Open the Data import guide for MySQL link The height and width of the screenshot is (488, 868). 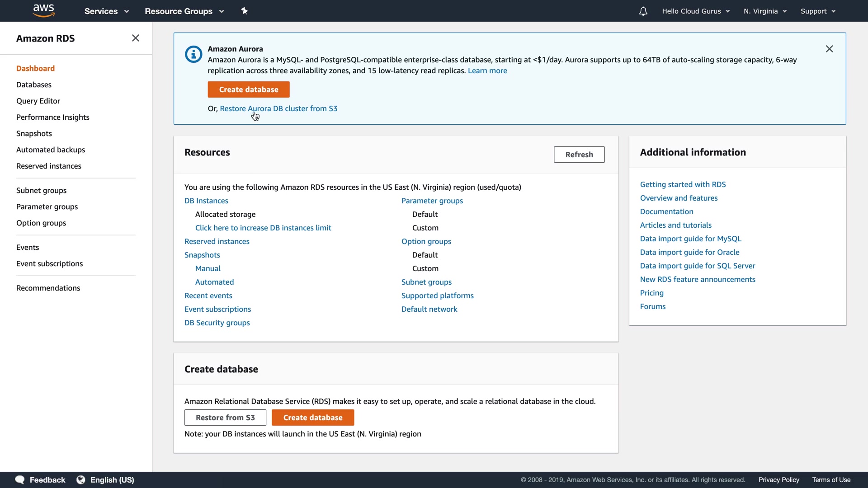(690, 239)
